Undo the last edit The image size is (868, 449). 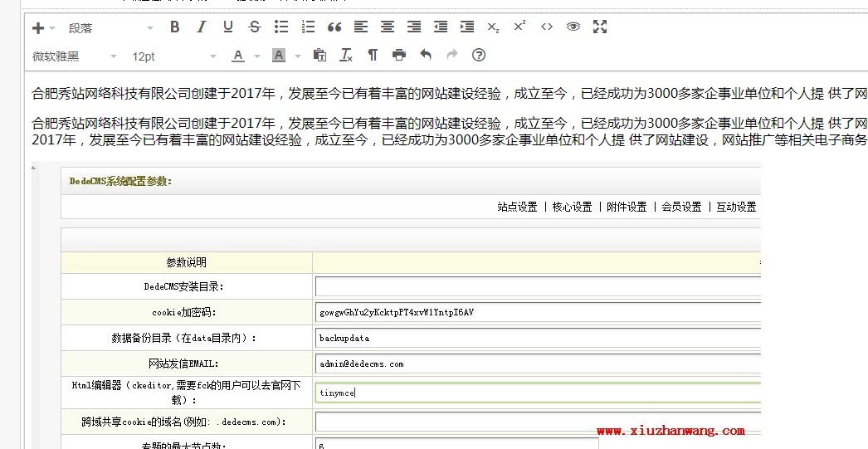(426, 56)
